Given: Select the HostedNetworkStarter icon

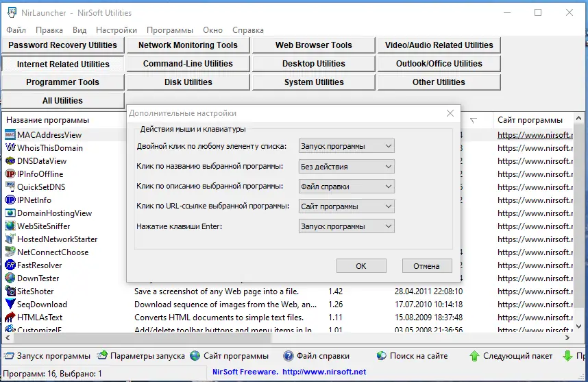Looking at the screenshot, I should 10,239.
